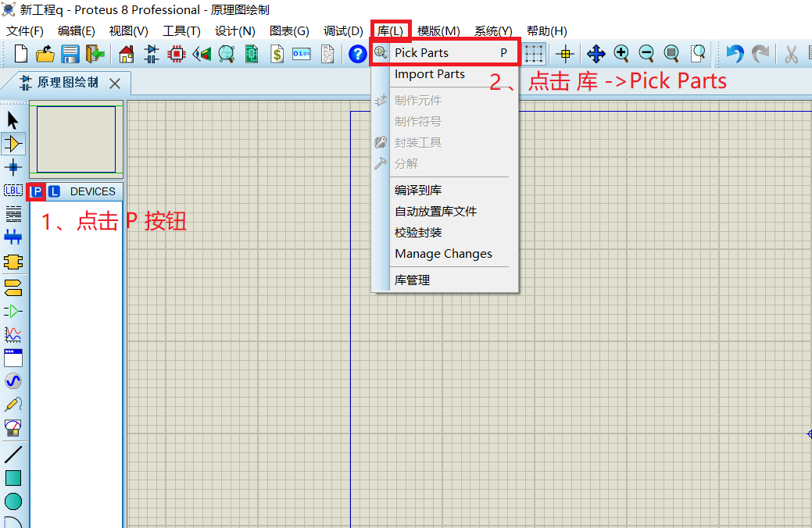
Task: Select the Subcircuit Mode tool
Action: (13, 262)
